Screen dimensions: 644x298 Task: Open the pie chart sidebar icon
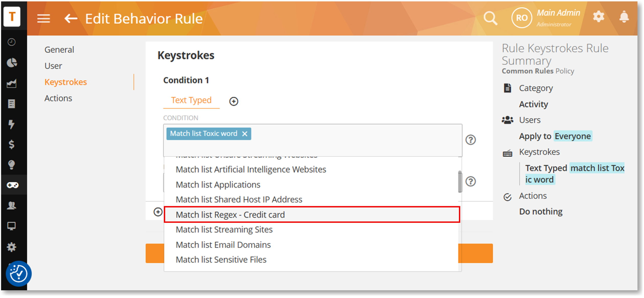coord(12,63)
